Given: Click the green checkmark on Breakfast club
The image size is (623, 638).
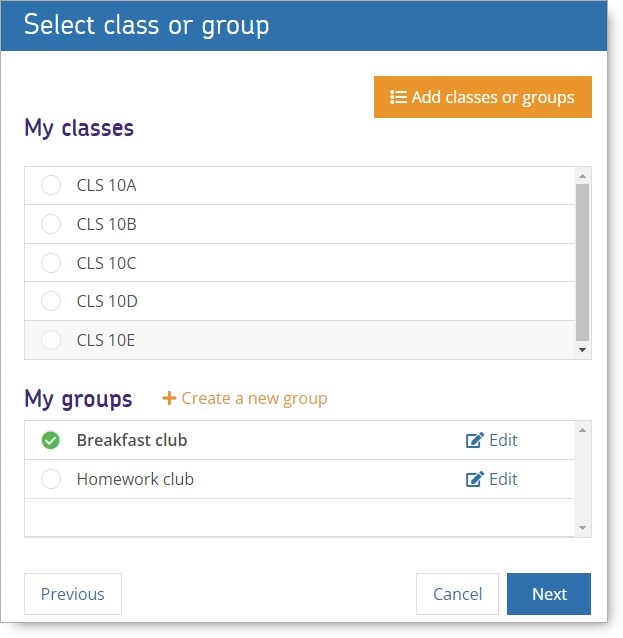Looking at the screenshot, I should [51, 440].
